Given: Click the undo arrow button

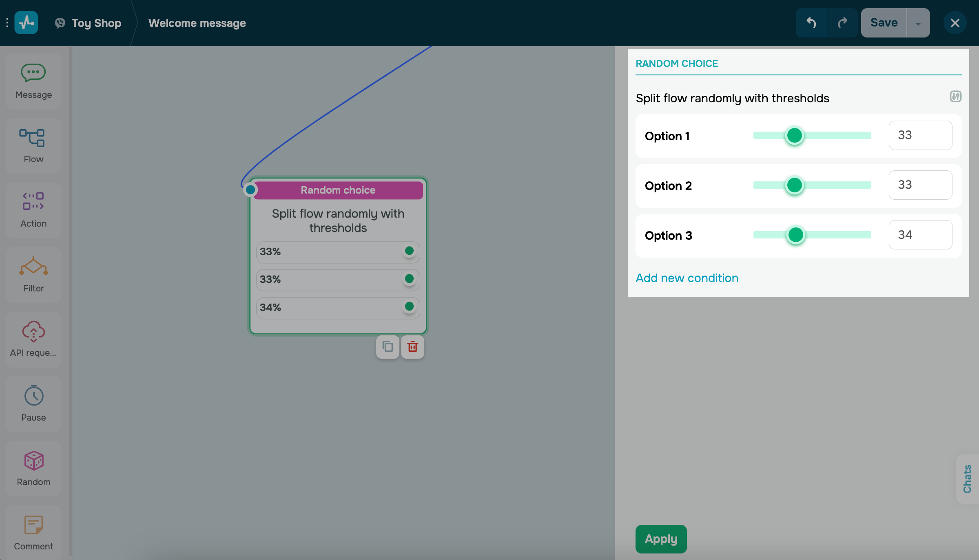Looking at the screenshot, I should [x=811, y=23].
